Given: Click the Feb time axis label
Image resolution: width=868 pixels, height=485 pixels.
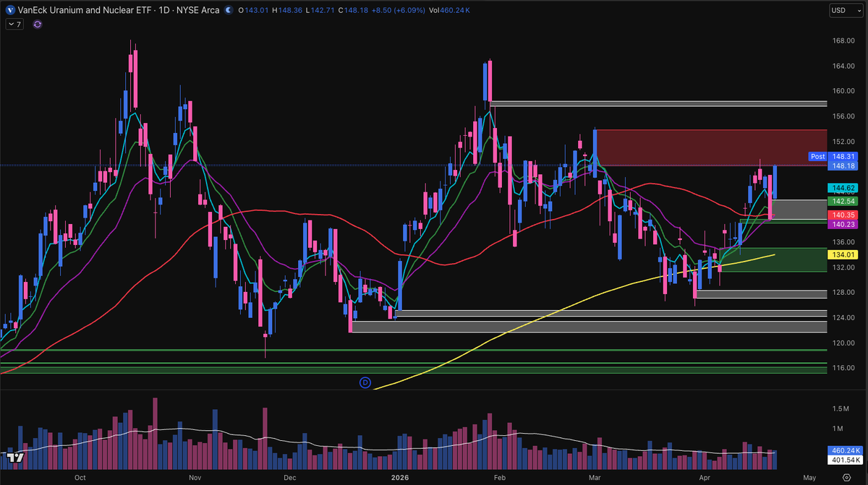Looking at the screenshot, I should [x=498, y=478].
